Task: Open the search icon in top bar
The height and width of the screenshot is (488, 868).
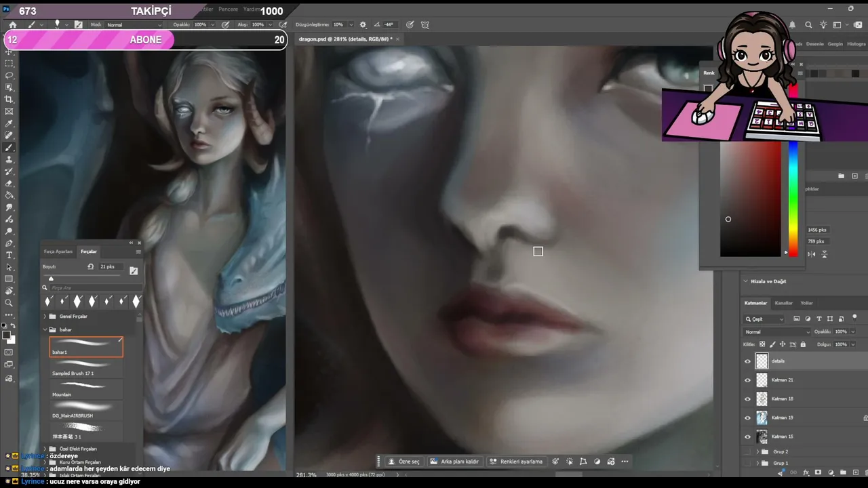Action: [x=808, y=25]
